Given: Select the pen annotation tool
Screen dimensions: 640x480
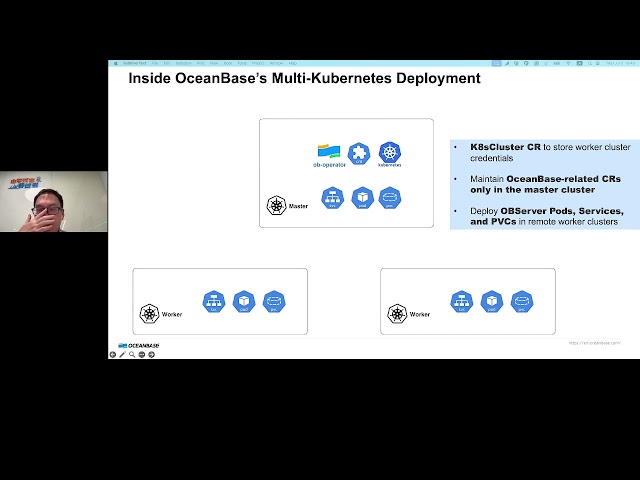Looking at the screenshot, I should 122,354.
